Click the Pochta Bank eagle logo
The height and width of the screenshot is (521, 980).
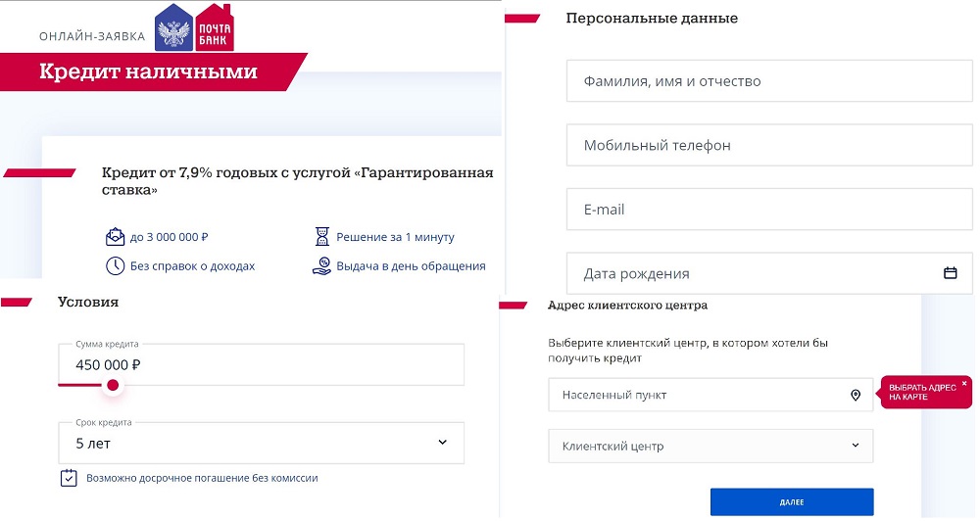tap(173, 27)
